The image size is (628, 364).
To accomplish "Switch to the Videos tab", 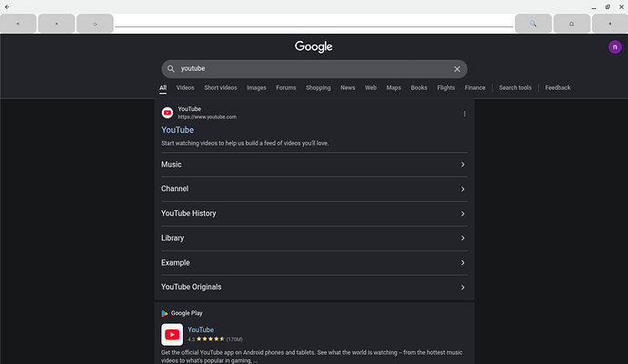I will [x=185, y=87].
